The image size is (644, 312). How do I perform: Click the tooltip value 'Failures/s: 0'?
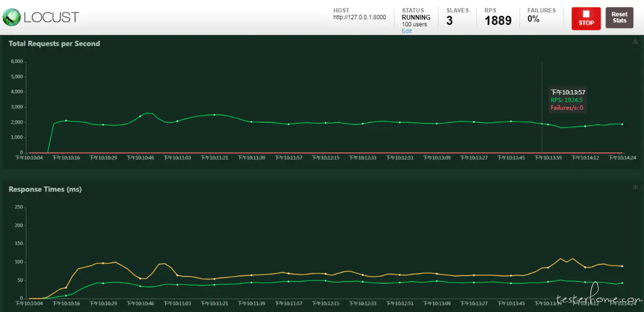click(x=567, y=107)
